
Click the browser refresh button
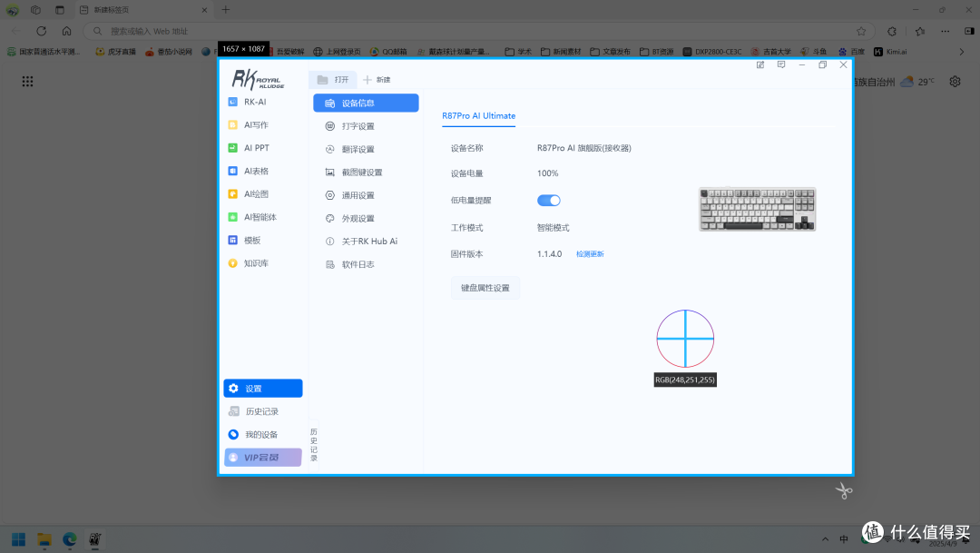tap(41, 31)
